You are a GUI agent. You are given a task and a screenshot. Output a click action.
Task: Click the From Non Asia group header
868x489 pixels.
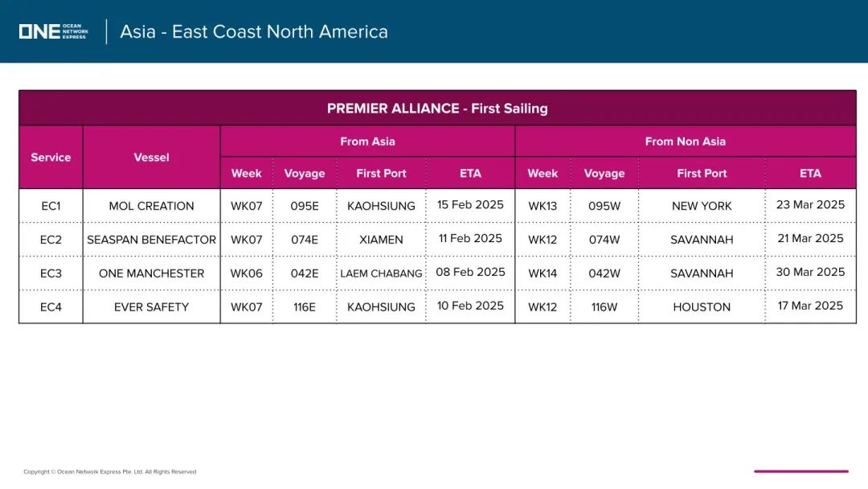[686, 142]
